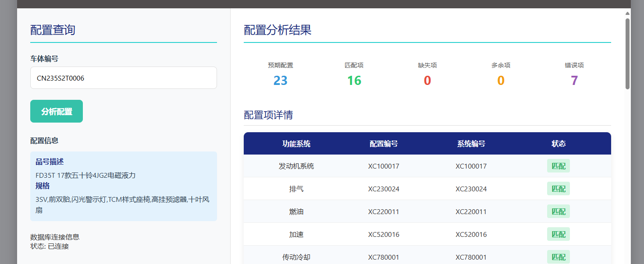The height and width of the screenshot is (264, 644).
Task: Click system code XC780001 in 系统编号 column
Action: point(471,257)
